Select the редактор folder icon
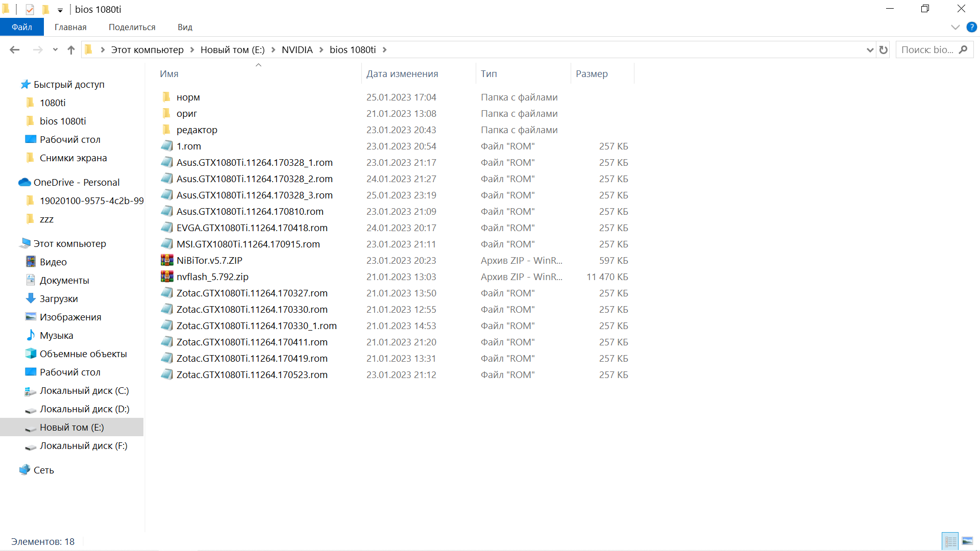This screenshot has width=980, height=551. (x=166, y=130)
